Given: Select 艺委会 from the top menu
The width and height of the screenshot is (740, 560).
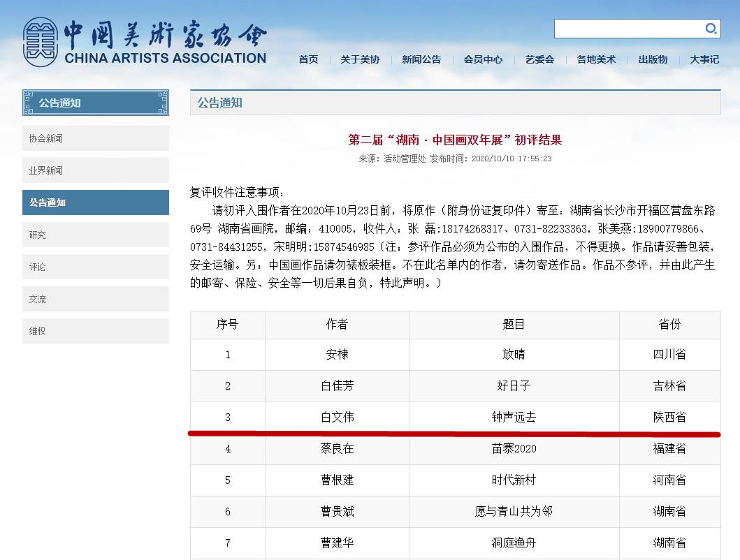Looking at the screenshot, I should point(539,59).
